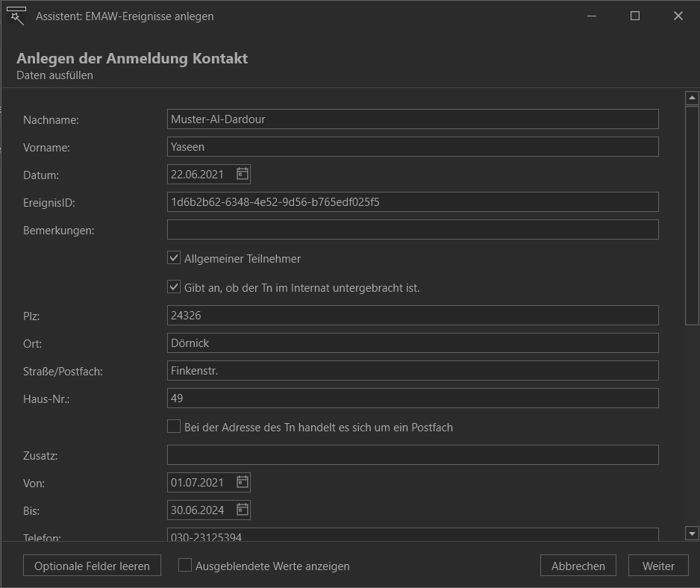The width and height of the screenshot is (700, 588).
Task: Click Optionale Felder leeren button
Action: tap(92, 566)
